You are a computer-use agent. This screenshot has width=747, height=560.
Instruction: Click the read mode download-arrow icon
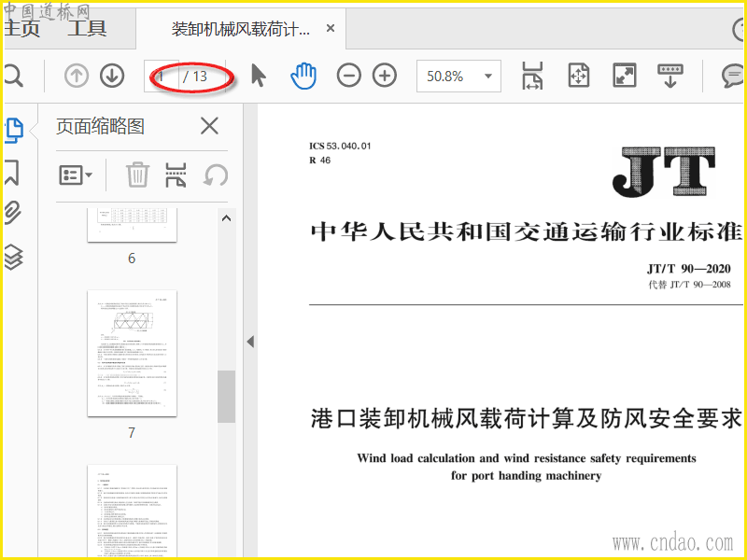[x=670, y=76]
